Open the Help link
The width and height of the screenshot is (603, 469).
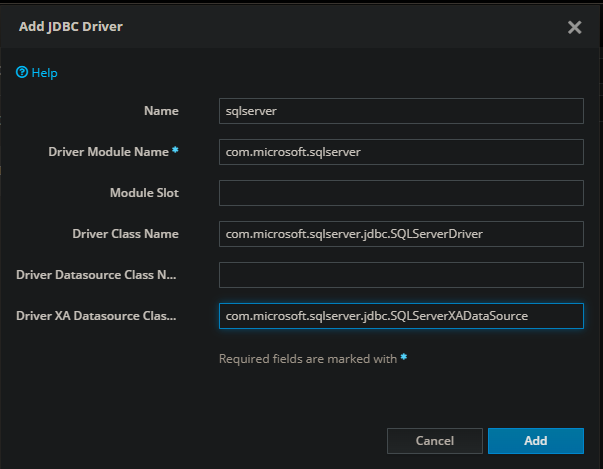(x=44, y=73)
